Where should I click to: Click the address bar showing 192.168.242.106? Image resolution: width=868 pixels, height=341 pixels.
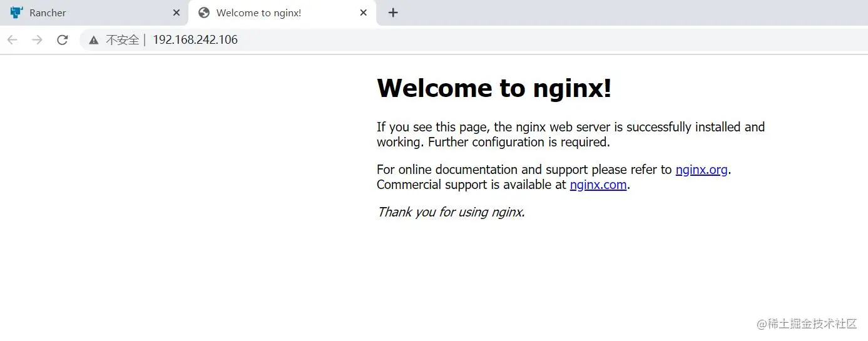[474, 40]
